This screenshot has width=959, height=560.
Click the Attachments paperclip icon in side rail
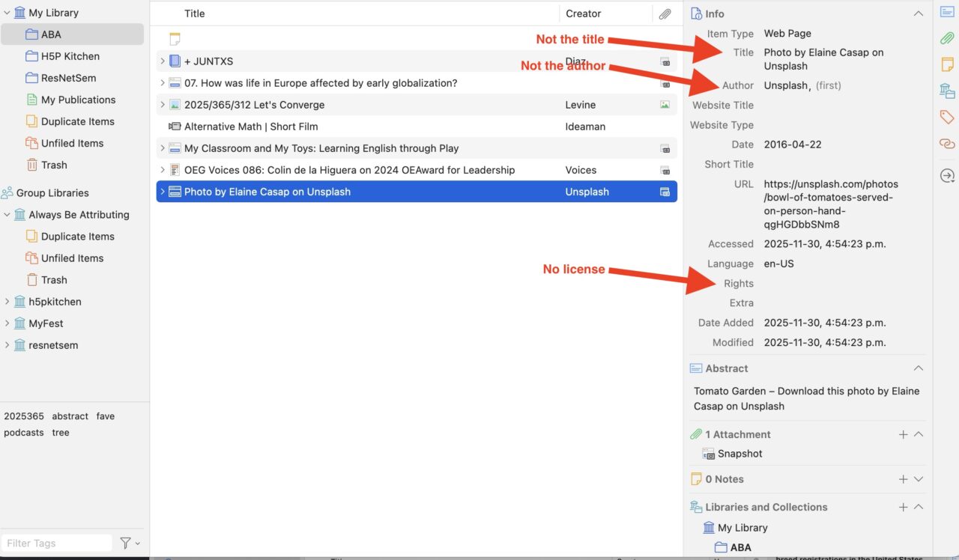pos(947,38)
